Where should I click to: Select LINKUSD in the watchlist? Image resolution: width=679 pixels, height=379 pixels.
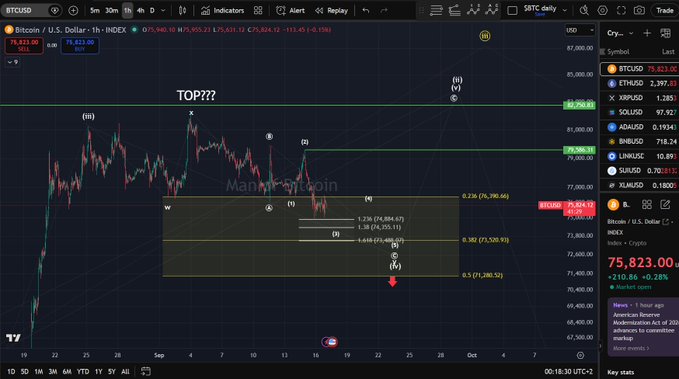(640, 156)
